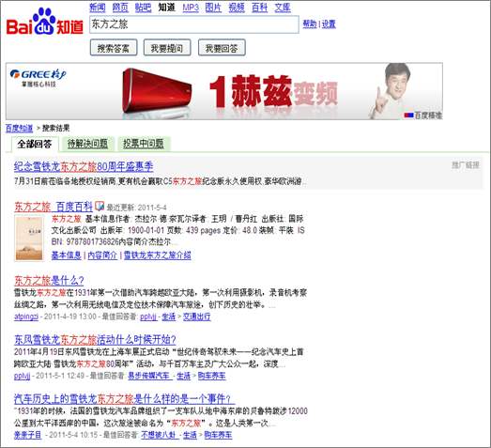Switch to the 待解决问题 tab
The image size is (491, 448).
point(88,144)
